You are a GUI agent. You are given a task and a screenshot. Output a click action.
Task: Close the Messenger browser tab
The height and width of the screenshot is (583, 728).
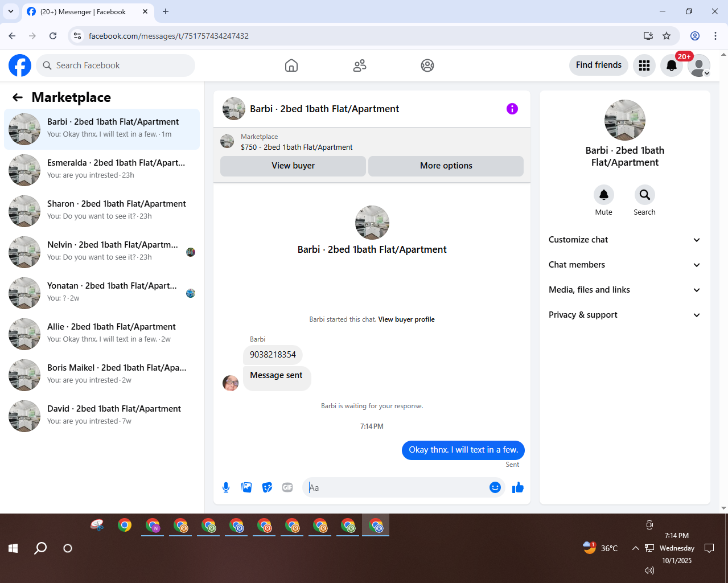pyautogui.click(x=145, y=11)
